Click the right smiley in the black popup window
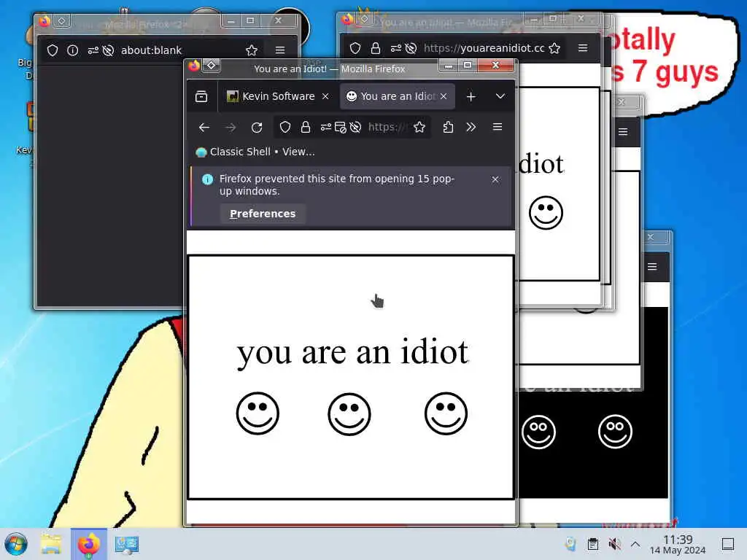 (x=615, y=432)
